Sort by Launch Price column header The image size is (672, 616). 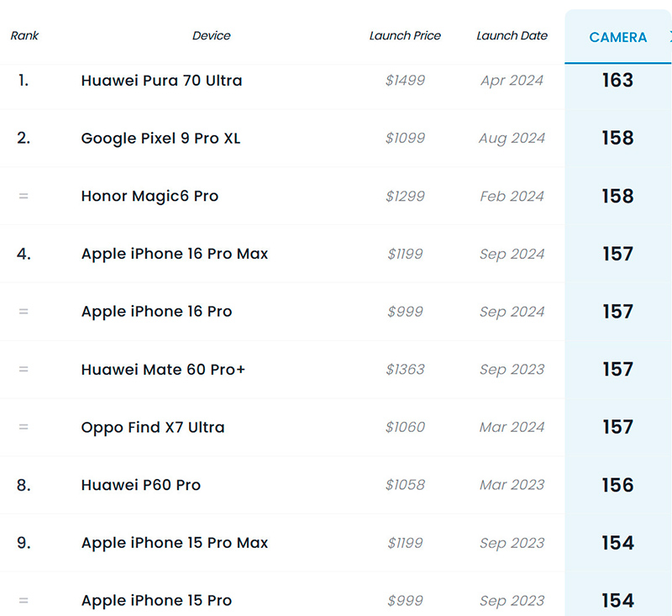click(x=405, y=36)
